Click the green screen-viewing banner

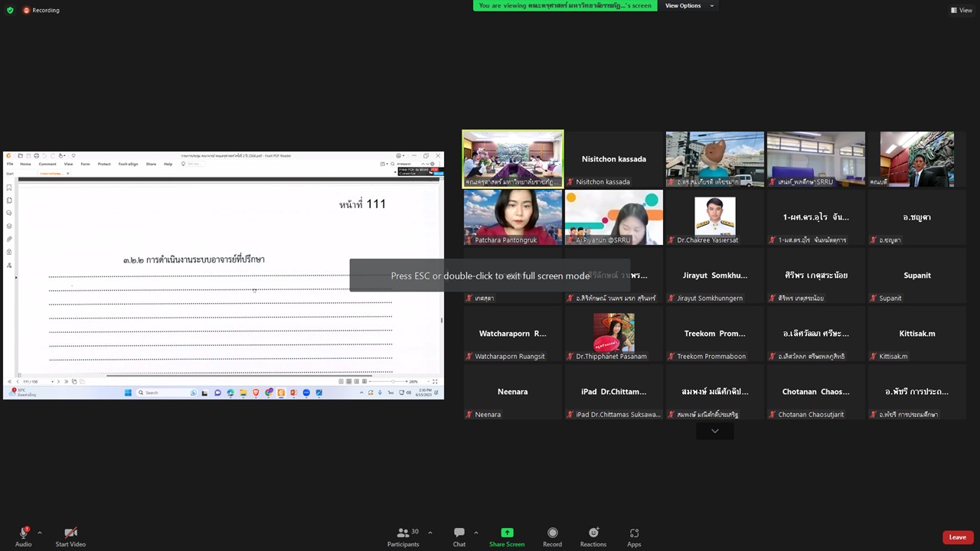click(565, 5)
